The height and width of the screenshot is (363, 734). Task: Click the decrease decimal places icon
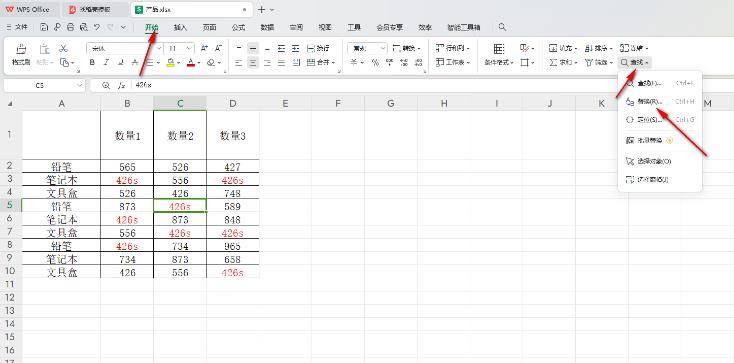click(x=418, y=62)
